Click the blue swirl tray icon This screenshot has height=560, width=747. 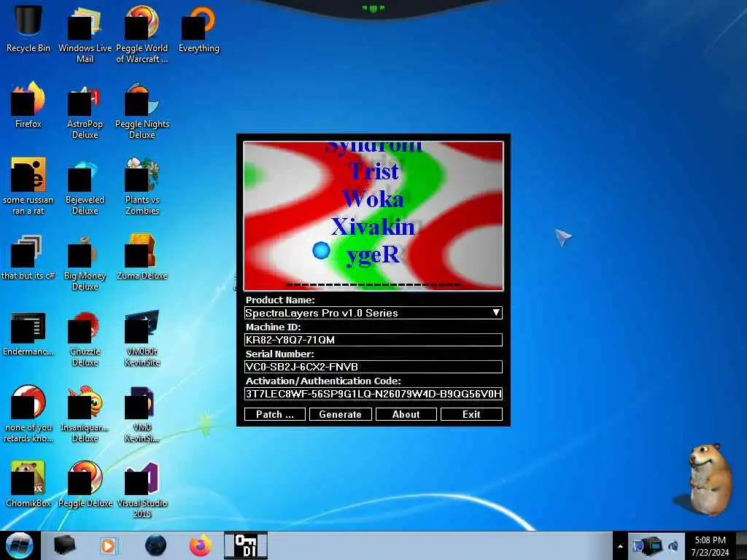(x=673, y=546)
